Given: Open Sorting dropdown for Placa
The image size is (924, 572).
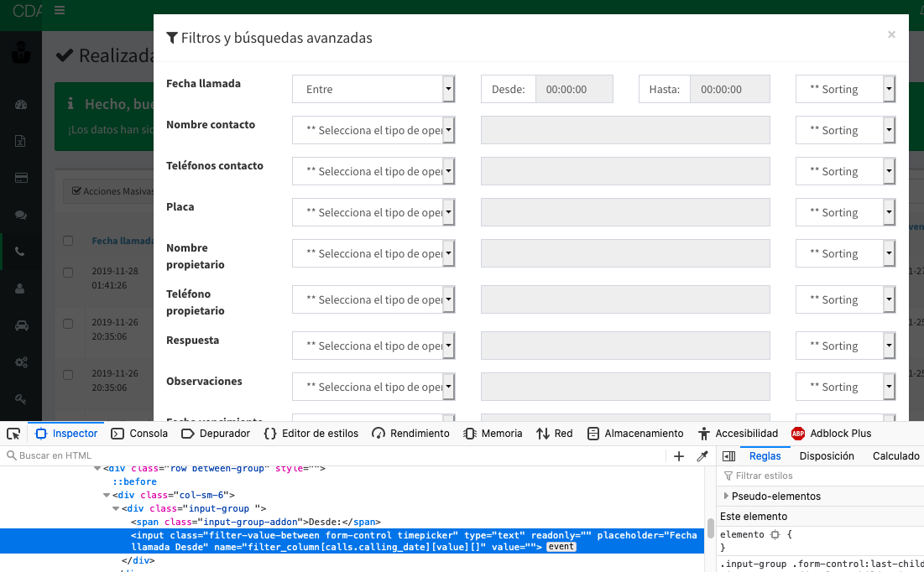Looking at the screenshot, I should click(x=846, y=213).
